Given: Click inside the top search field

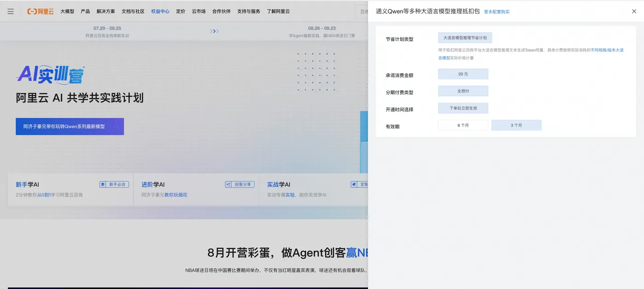Looking at the screenshot, I should [362, 12].
